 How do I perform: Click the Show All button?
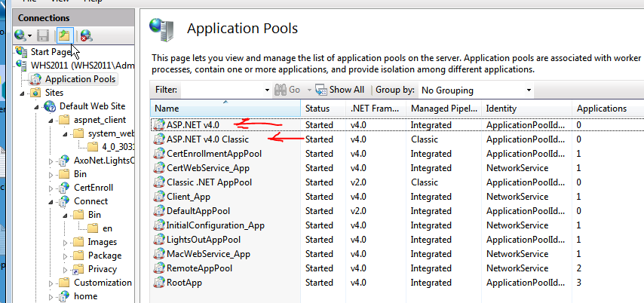click(x=340, y=90)
